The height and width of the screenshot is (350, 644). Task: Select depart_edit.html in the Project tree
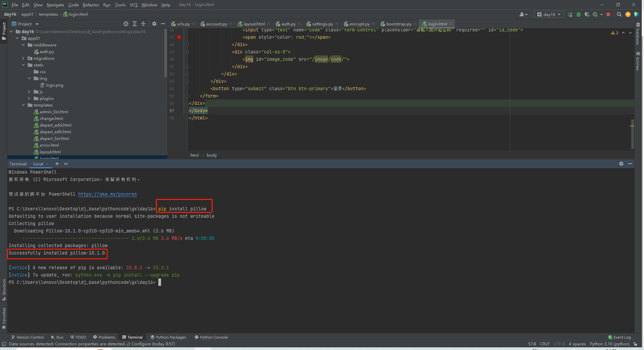(55, 132)
